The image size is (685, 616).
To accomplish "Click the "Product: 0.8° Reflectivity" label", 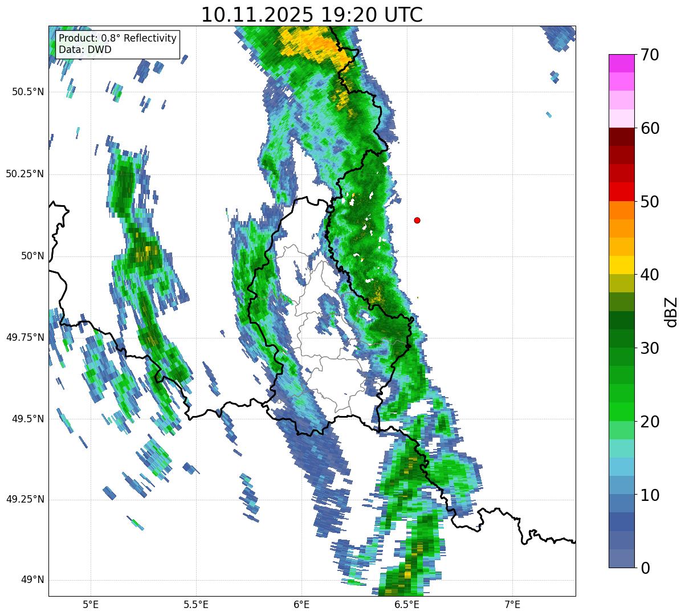I will (x=118, y=38).
